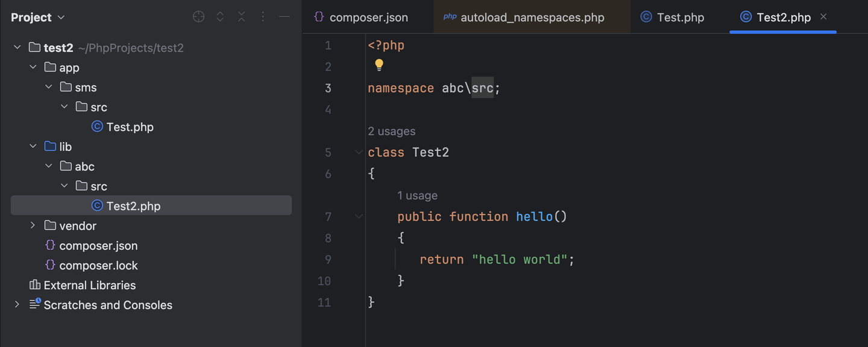Screen dimensions: 868x347
Task: Collapse the abc folder
Action: coord(49,166)
